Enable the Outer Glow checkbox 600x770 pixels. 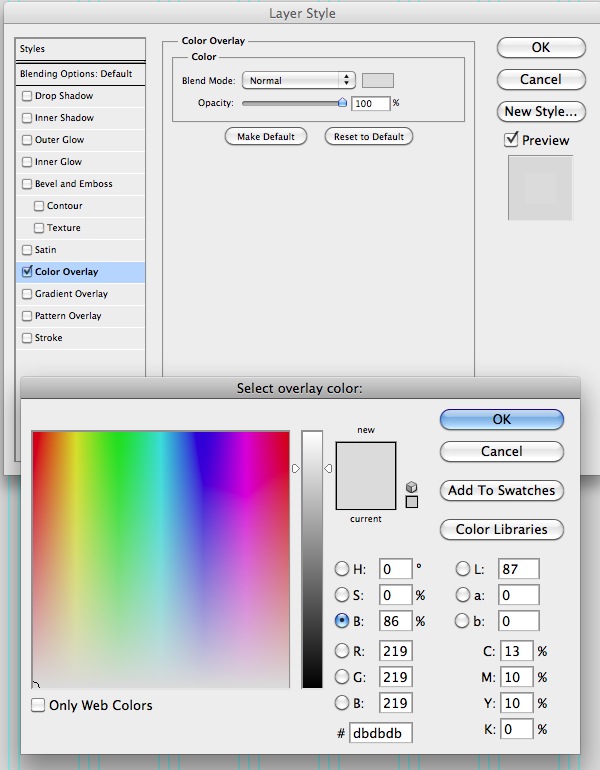tap(27, 140)
